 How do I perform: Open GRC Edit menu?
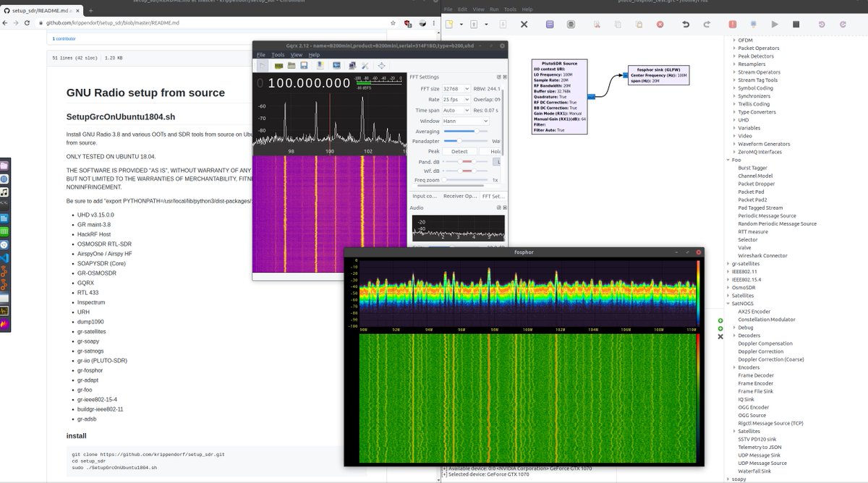click(463, 9)
